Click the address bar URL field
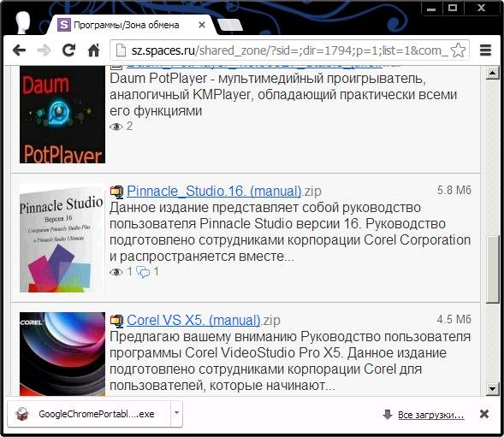The width and height of the screenshot is (504, 437). pyautogui.click(x=289, y=50)
